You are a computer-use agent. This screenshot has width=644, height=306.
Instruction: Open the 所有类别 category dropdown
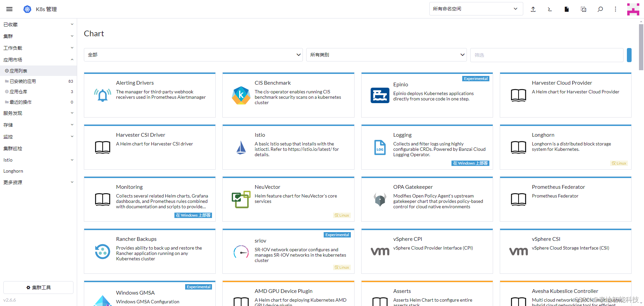click(x=386, y=55)
